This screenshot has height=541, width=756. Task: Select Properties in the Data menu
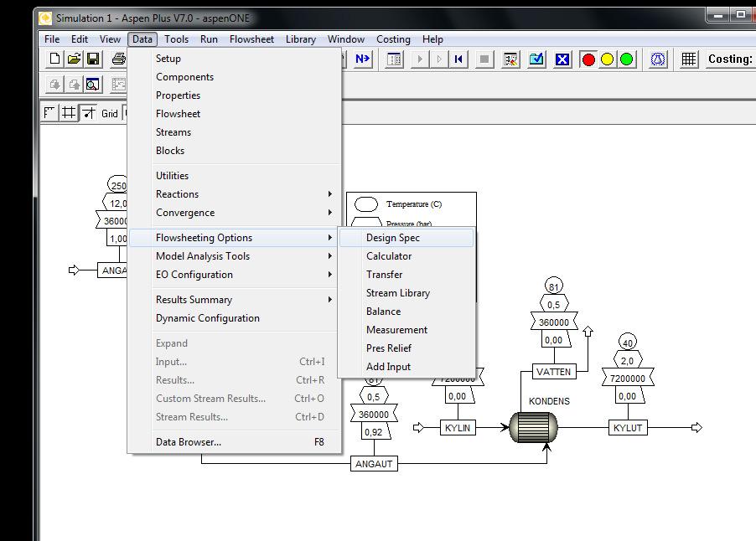click(235, 95)
